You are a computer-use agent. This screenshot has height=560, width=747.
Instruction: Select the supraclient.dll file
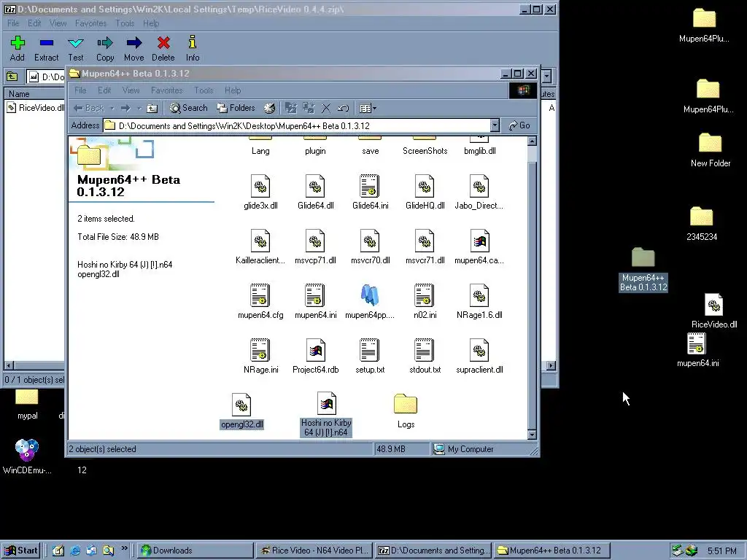coord(479,357)
